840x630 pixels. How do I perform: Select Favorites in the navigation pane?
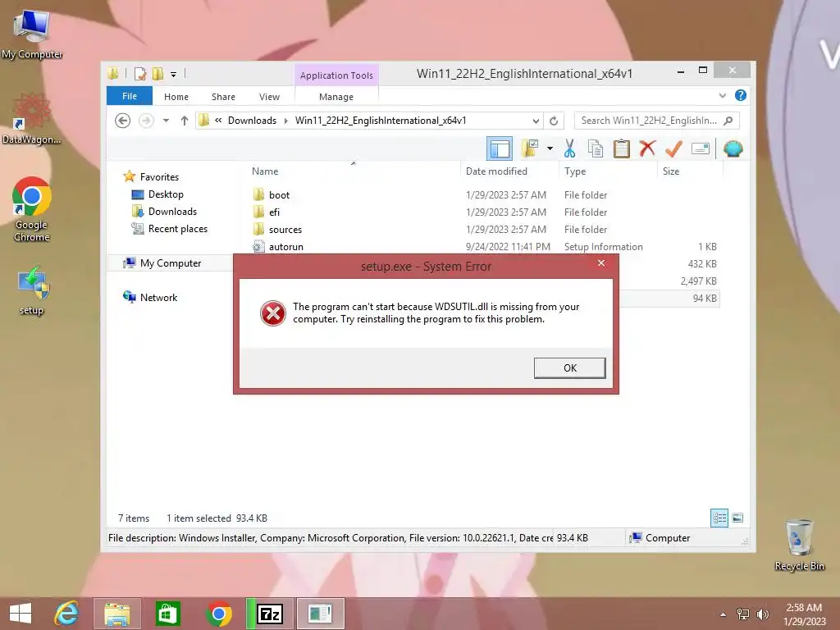click(x=159, y=177)
